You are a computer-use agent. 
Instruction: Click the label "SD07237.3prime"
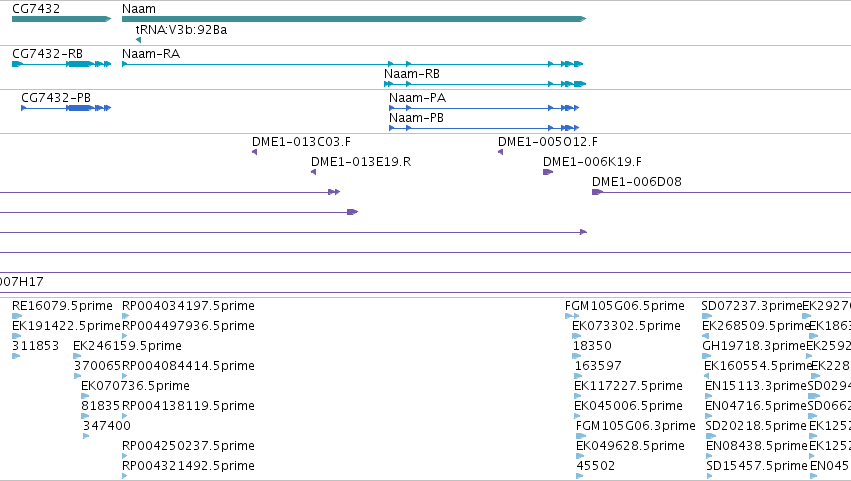point(752,306)
